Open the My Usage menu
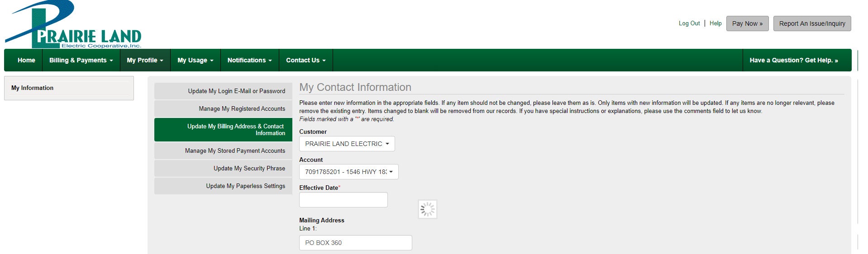 195,60
